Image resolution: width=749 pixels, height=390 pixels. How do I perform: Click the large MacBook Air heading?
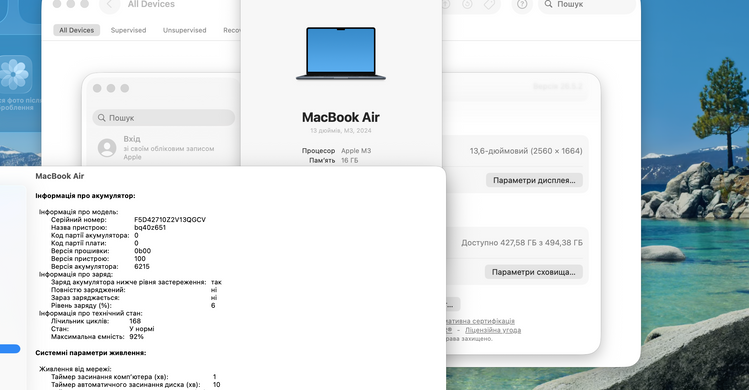tap(341, 117)
